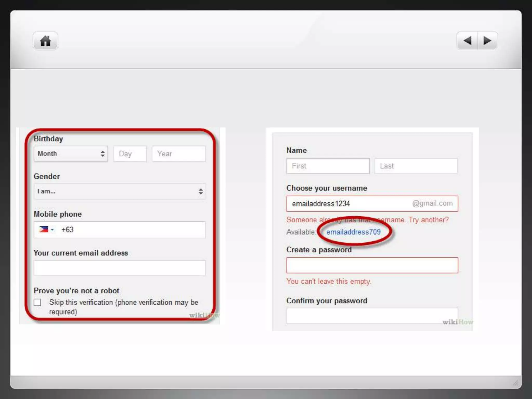Click the home icon button
The image size is (532, 399).
45,41
